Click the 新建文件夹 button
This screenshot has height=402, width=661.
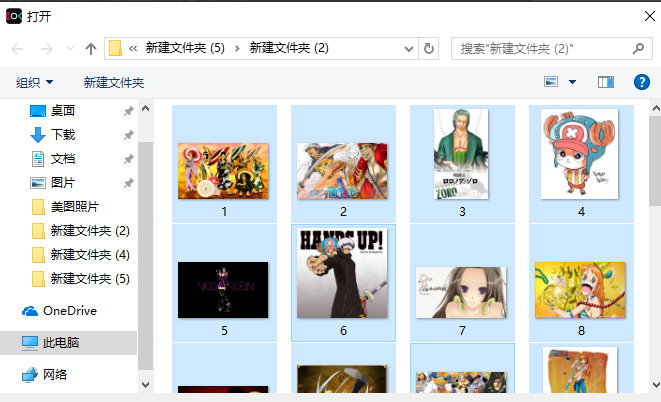114,82
